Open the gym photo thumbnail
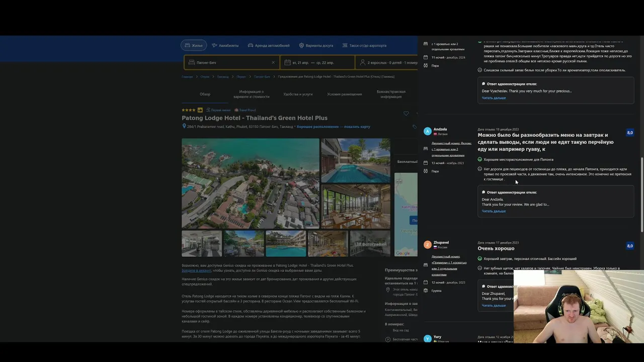644x362 pixels. pos(201,244)
